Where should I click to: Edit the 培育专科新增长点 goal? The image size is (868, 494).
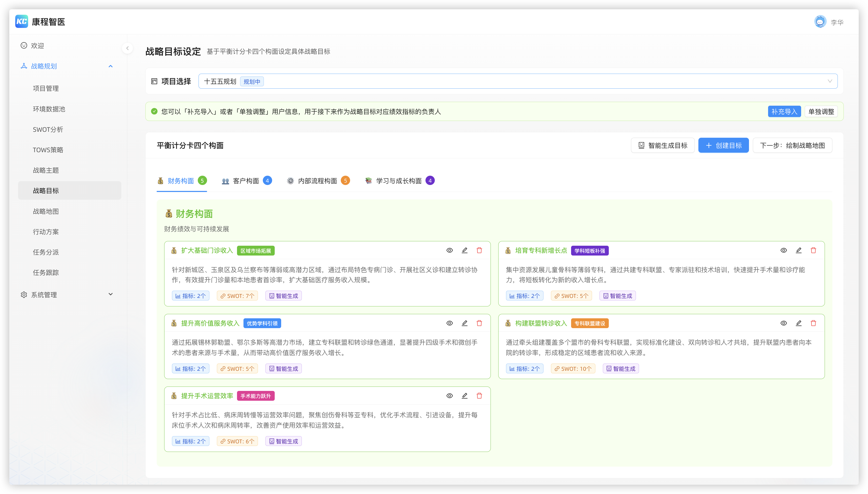click(x=799, y=250)
